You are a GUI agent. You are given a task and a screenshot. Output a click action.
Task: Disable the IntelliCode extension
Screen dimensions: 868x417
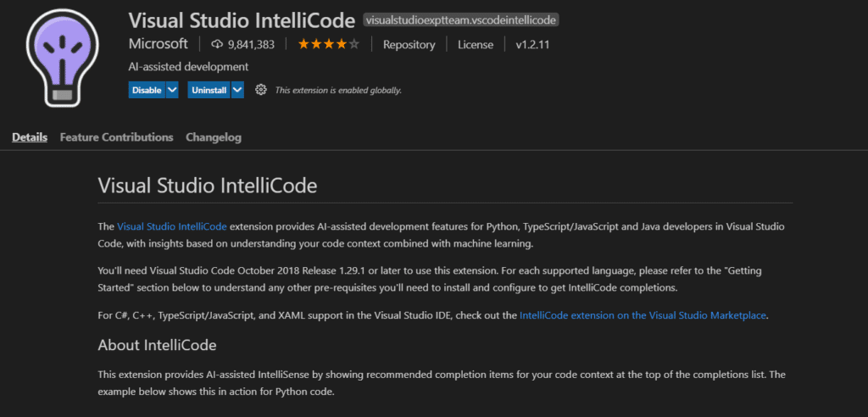pos(147,90)
